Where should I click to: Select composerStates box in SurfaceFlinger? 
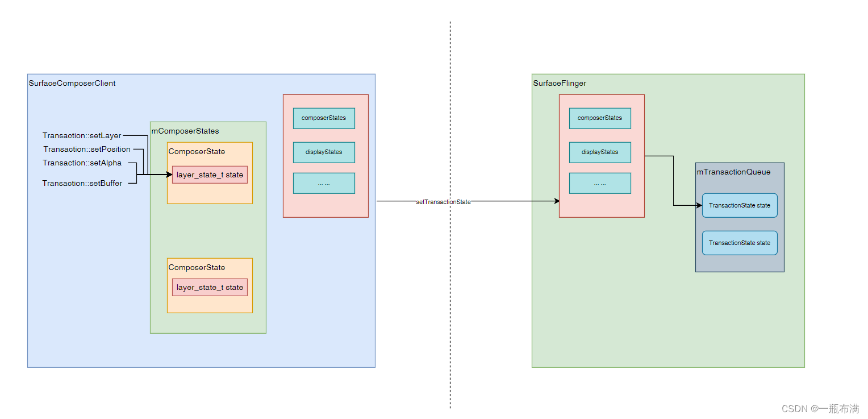600,118
